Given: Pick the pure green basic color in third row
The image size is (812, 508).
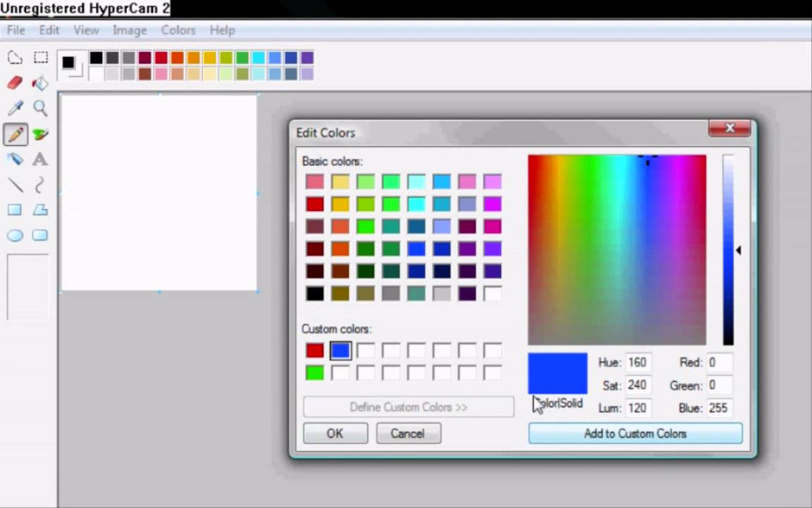Looking at the screenshot, I should (366, 226).
